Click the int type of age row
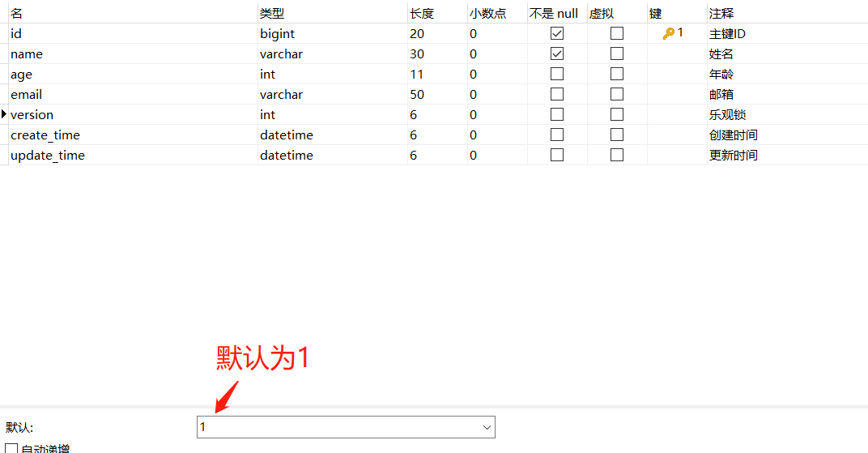868x453 pixels. 333,75
